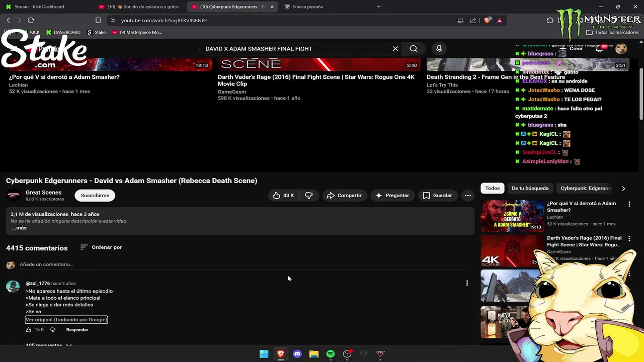Open Great Scenes channel avatar

click(x=14, y=195)
